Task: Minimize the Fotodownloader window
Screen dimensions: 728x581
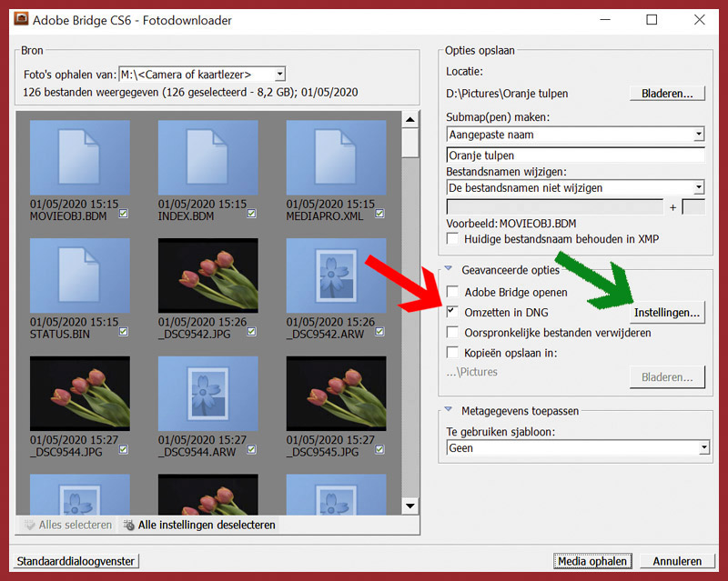Action: (605, 19)
